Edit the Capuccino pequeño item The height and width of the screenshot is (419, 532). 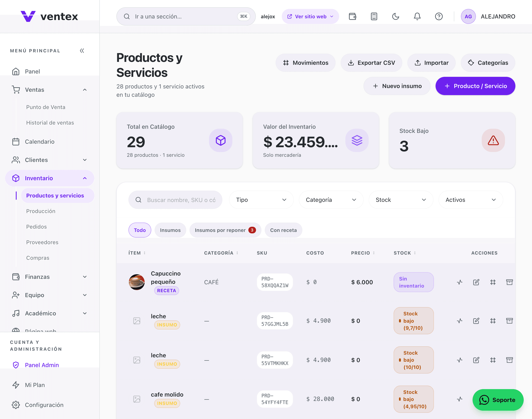476,282
